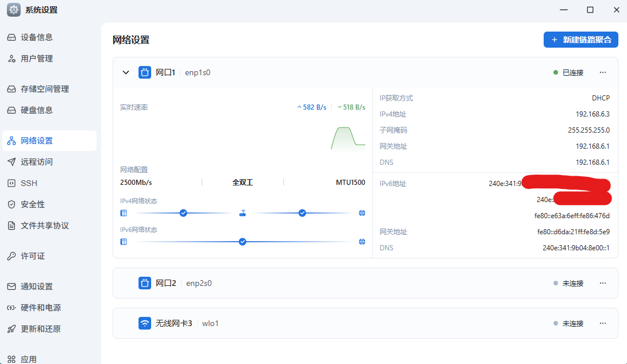This screenshot has height=364, width=627.
Task: Click the 许可证 key icon
Action: pyautogui.click(x=11, y=255)
